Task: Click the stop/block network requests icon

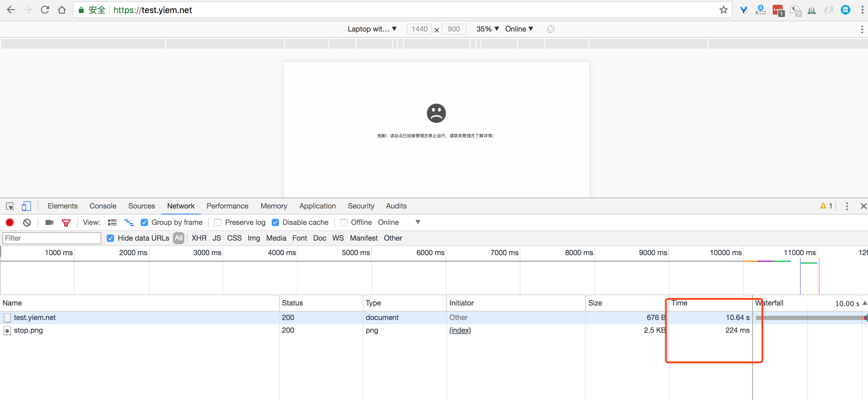Action: 27,222
